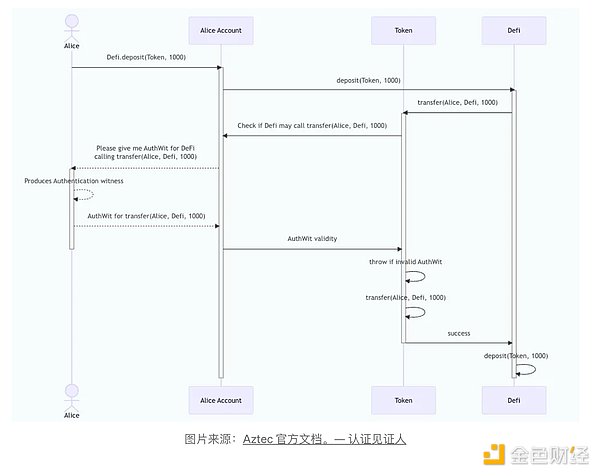Click the 'success' message label
The height and width of the screenshot is (476, 600).
[x=459, y=333]
